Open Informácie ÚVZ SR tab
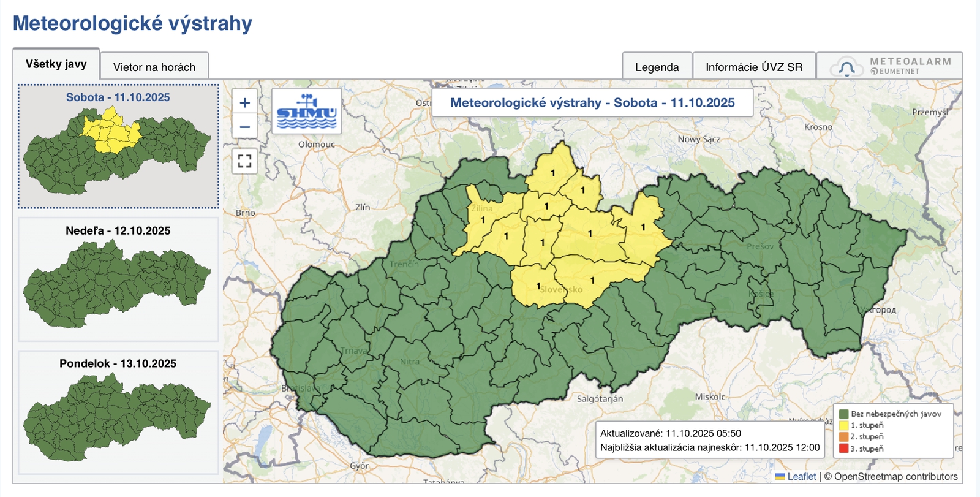980x497 pixels. tap(753, 67)
